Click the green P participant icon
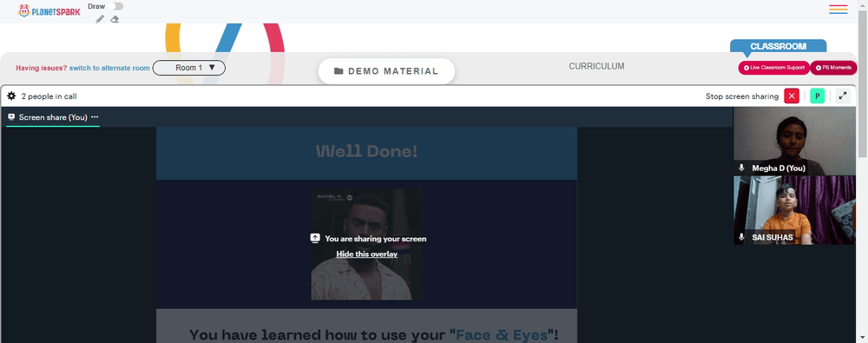The image size is (868, 343). tap(817, 96)
